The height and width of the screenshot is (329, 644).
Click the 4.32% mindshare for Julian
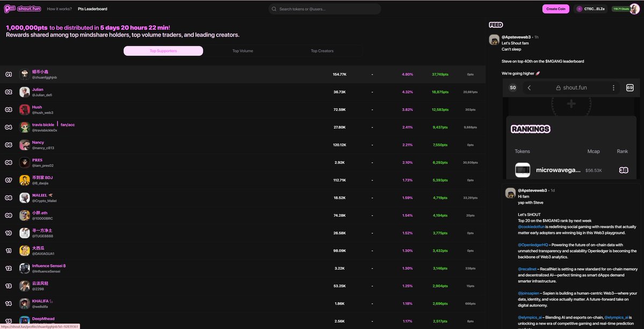pos(408,92)
